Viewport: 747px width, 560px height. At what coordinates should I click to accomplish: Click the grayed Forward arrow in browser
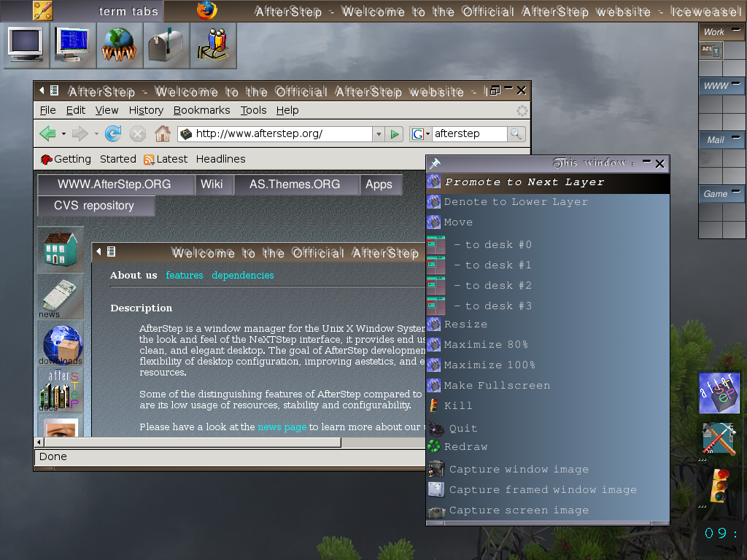tap(80, 134)
